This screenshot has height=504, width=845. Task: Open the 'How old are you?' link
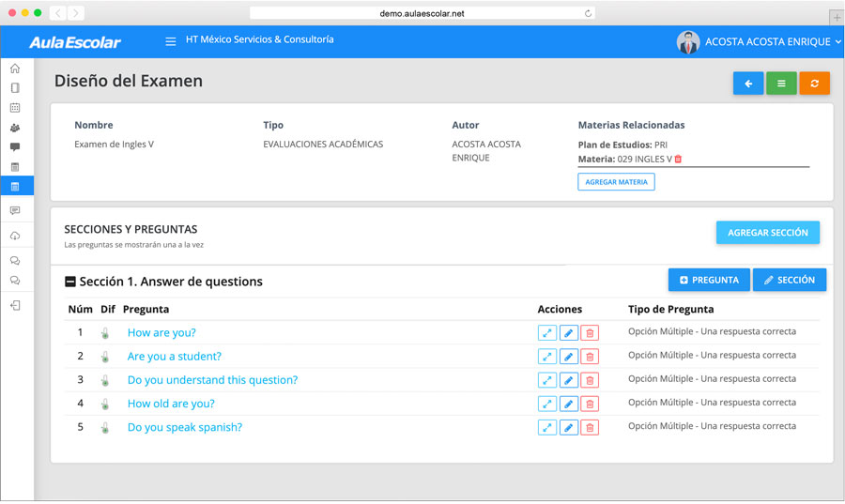pyautogui.click(x=171, y=404)
